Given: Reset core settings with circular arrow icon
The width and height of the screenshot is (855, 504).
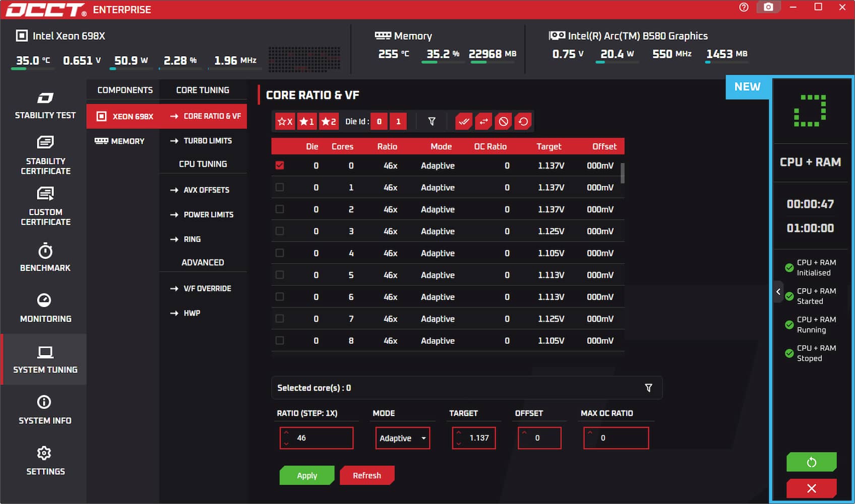Looking at the screenshot, I should (523, 121).
